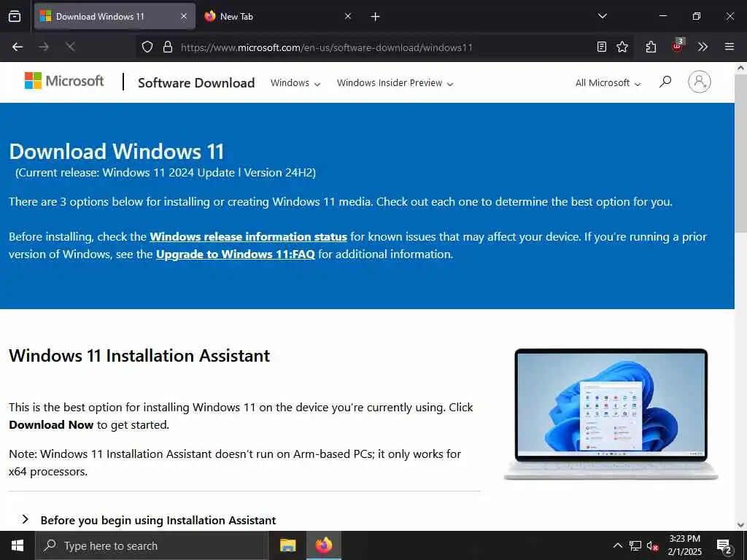Image resolution: width=747 pixels, height=560 pixels.
Task: Expand the Windows Insider Preview menu
Action: click(x=395, y=83)
